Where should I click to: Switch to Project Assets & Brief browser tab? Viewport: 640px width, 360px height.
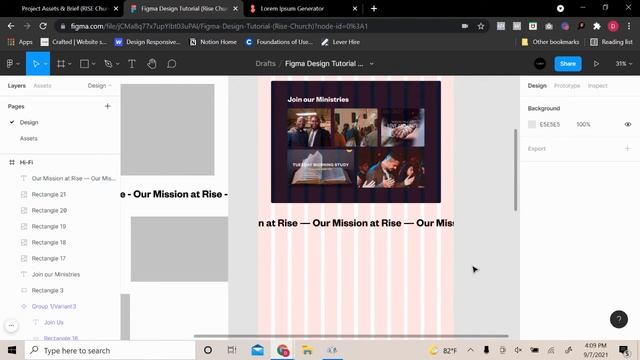click(64, 9)
